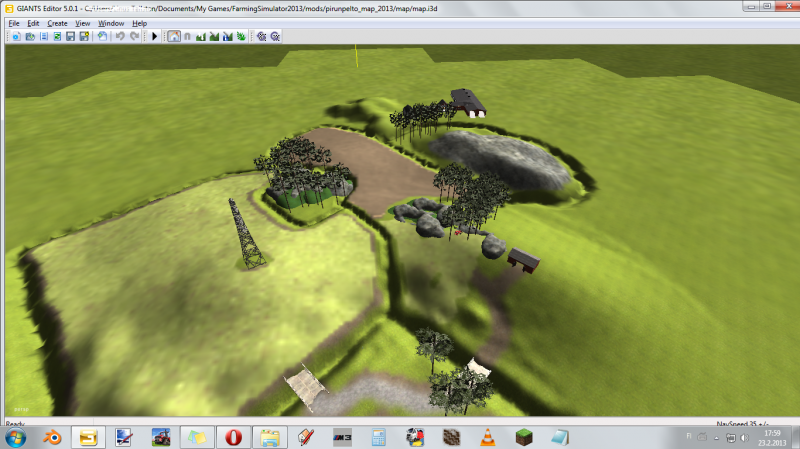Screen dimensions: 800x449
Task: Click the network tray icon
Action: coord(731,438)
